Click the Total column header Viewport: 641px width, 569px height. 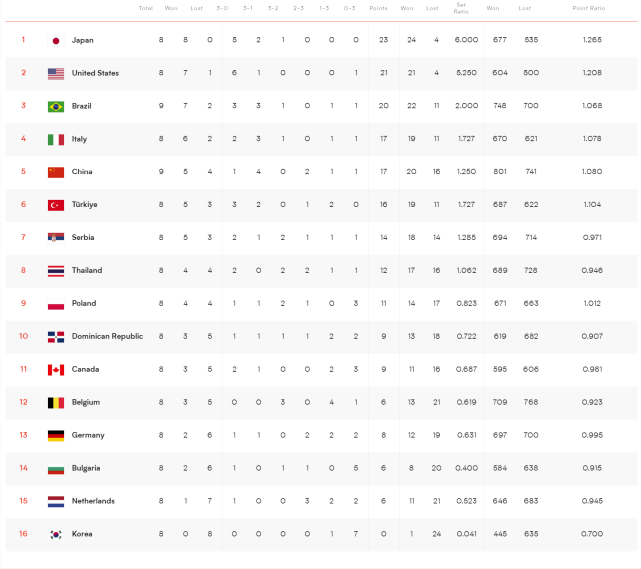(x=146, y=8)
